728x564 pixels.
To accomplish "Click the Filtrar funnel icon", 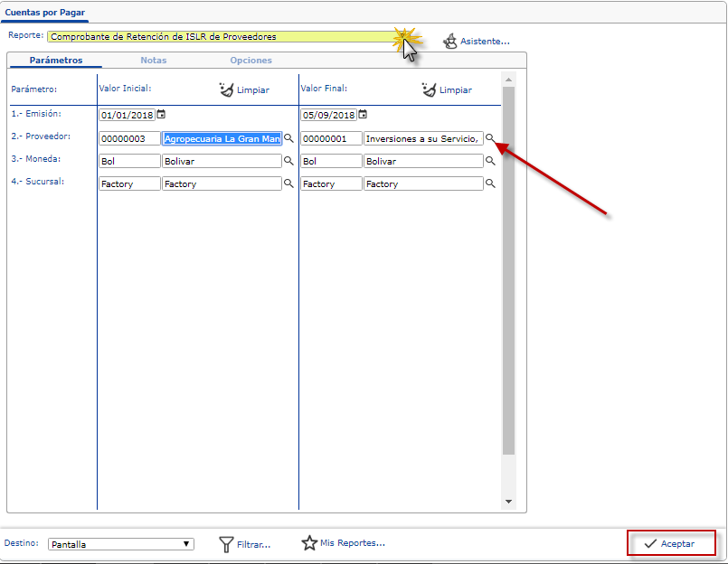I will [x=226, y=544].
